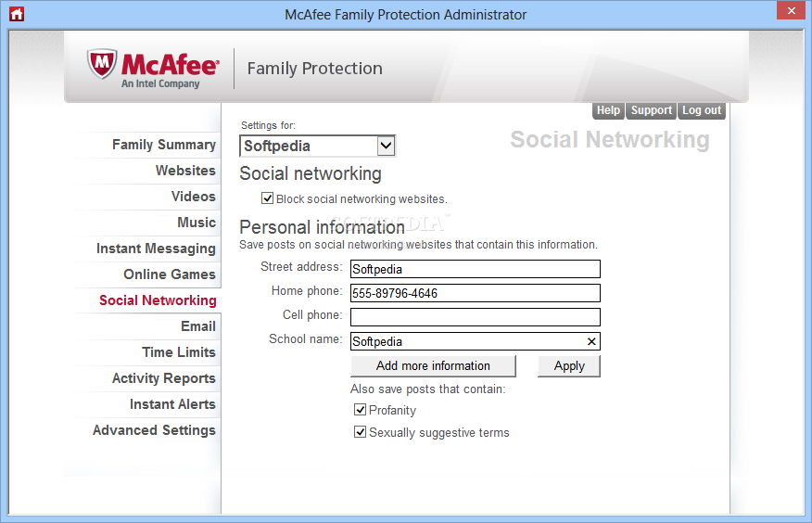This screenshot has width=812, height=523.
Task: Toggle the Profanity checkbox
Action: click(x=360, y=410)
